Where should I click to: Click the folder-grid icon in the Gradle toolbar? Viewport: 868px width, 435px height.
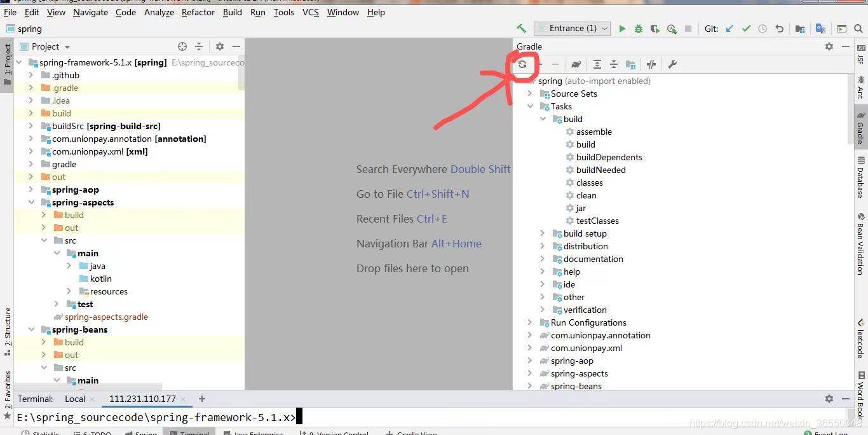pos(630,64)
